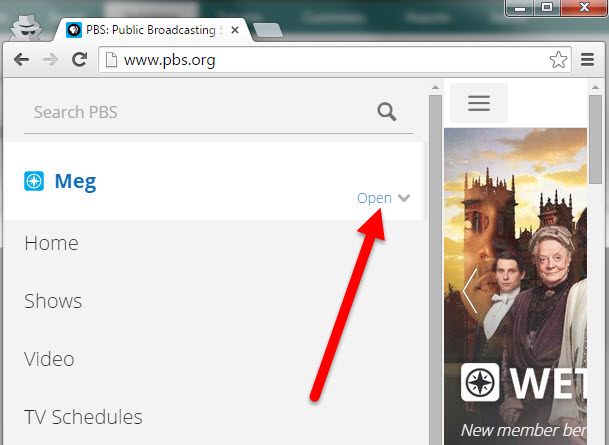Click the browser back arrow
Image resolution: width=609 pixels, height=445 pixels.
pyautogui.click(x=21, y=59)
